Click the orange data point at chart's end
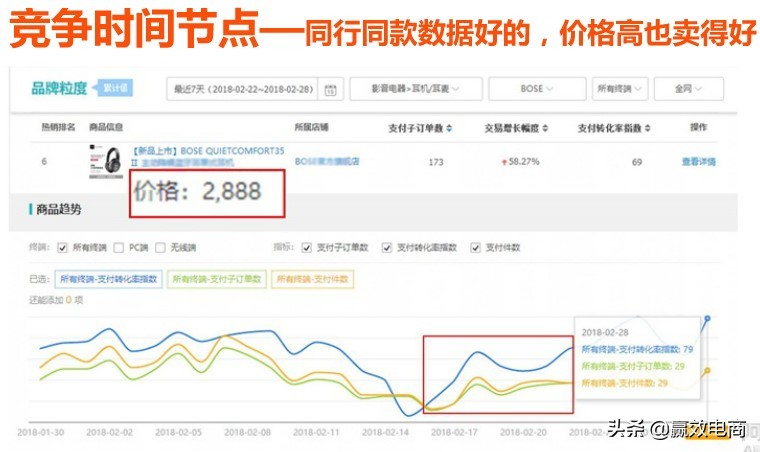The image size is (760, 452). [707, 370]
